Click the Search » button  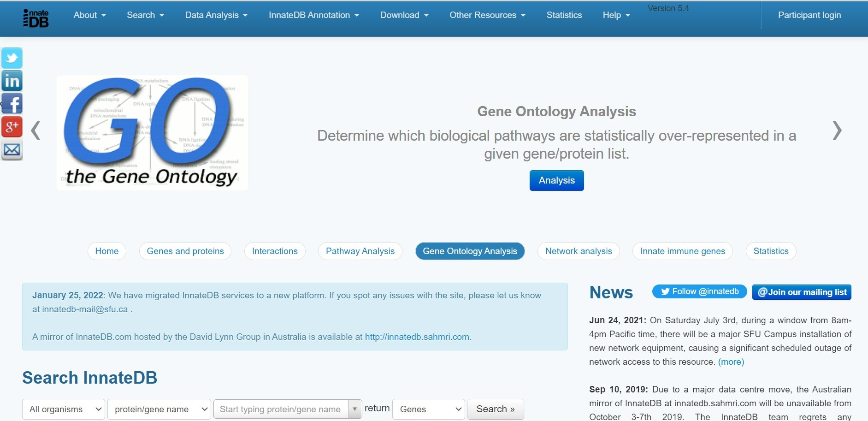click(496, 409)
